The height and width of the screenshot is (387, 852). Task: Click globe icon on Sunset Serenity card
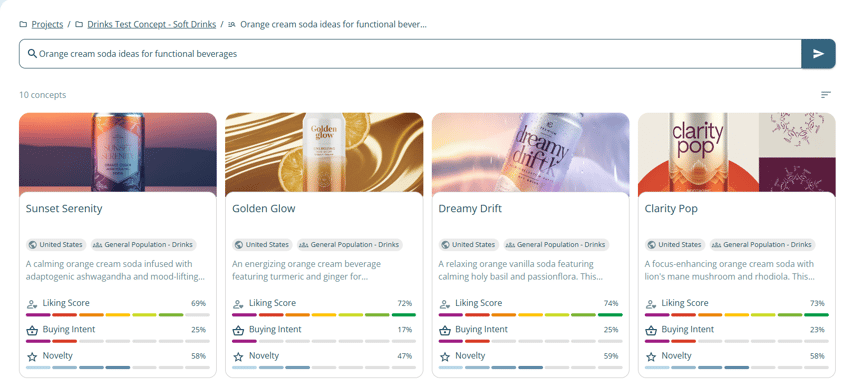tap(33, 245)
